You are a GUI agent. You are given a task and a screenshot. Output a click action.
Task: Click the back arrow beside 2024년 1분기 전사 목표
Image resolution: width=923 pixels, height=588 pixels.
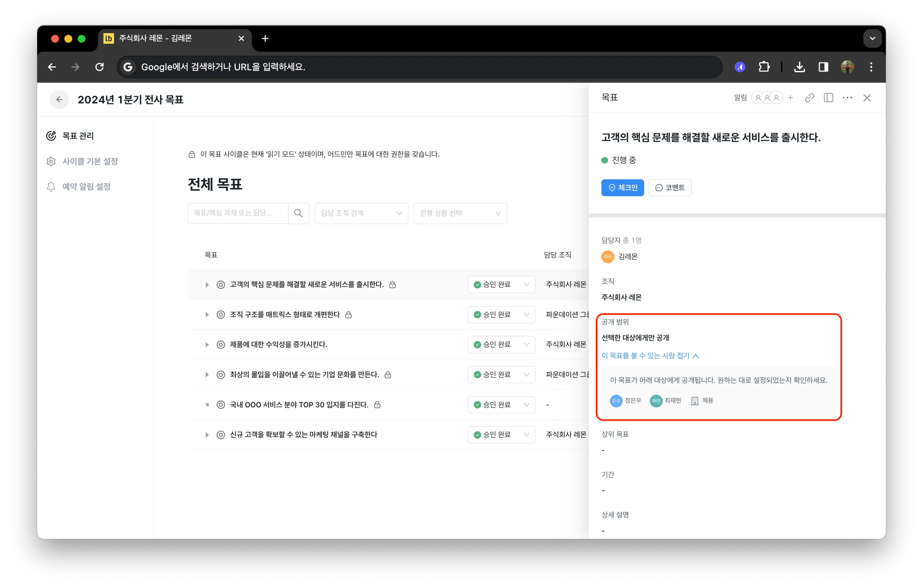pos(59,100)
